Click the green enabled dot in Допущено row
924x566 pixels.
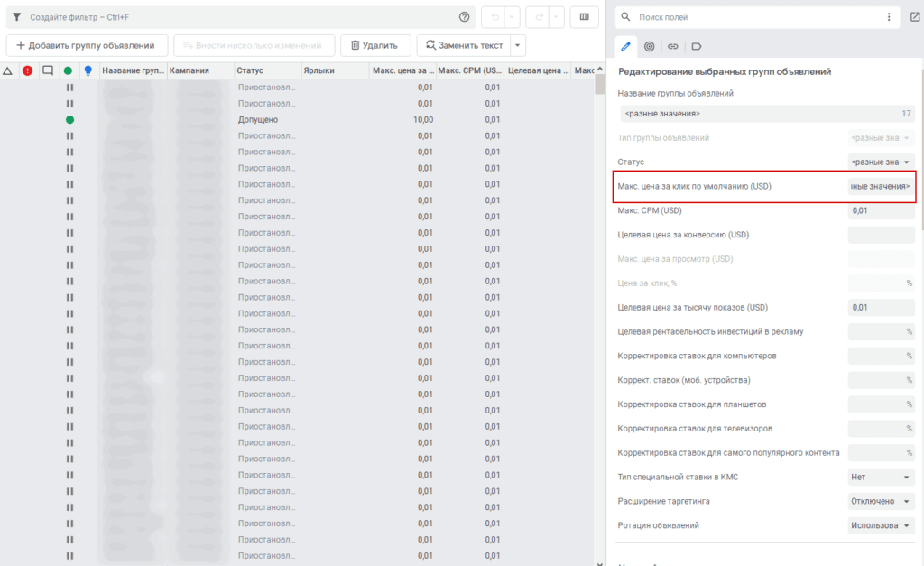coord(69,120)
